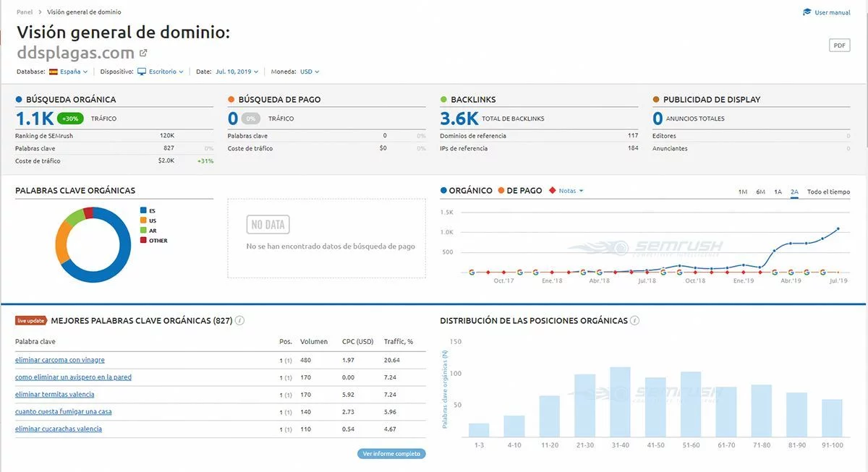
Task: Click the Ver informe completo button
Action: point(391,454)
